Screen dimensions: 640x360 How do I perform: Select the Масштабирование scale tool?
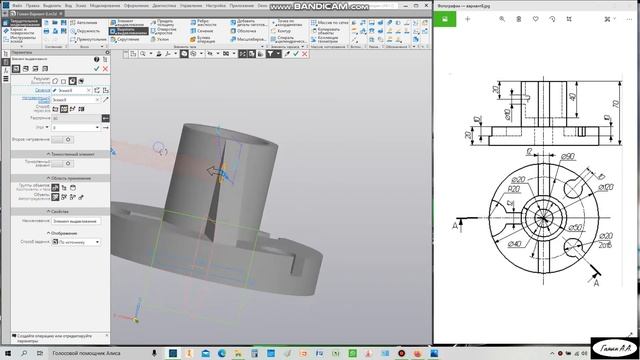tap(248, 40)
